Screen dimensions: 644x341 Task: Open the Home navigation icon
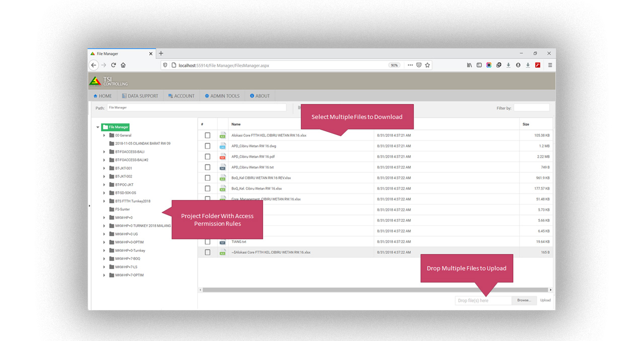point(95,96)
